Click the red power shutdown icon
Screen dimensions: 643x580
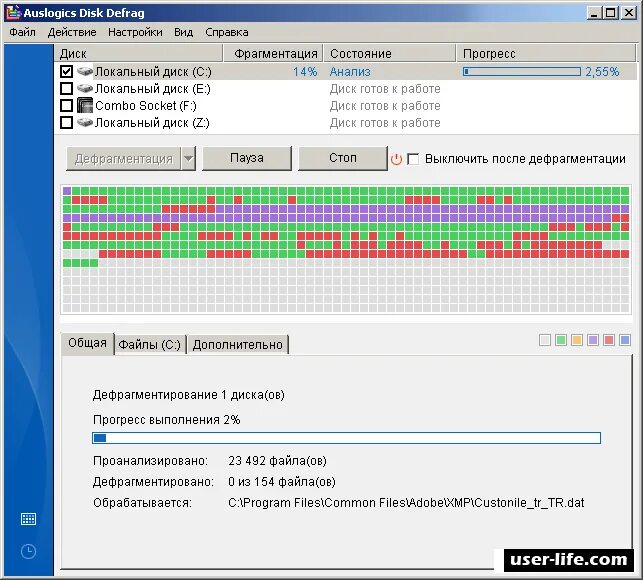[396, 159]
